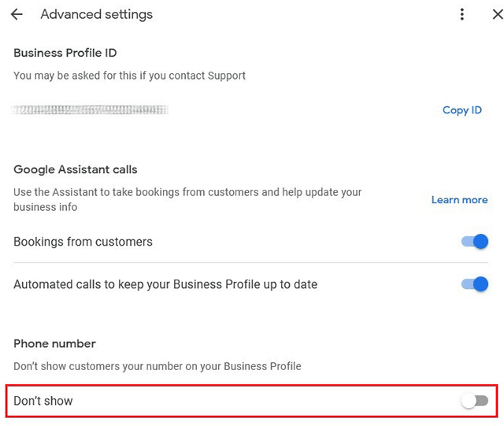Turn off Automated calls toggle switch
The width and height of the screenshot is (504, 426).
click(x=474, y=284)
